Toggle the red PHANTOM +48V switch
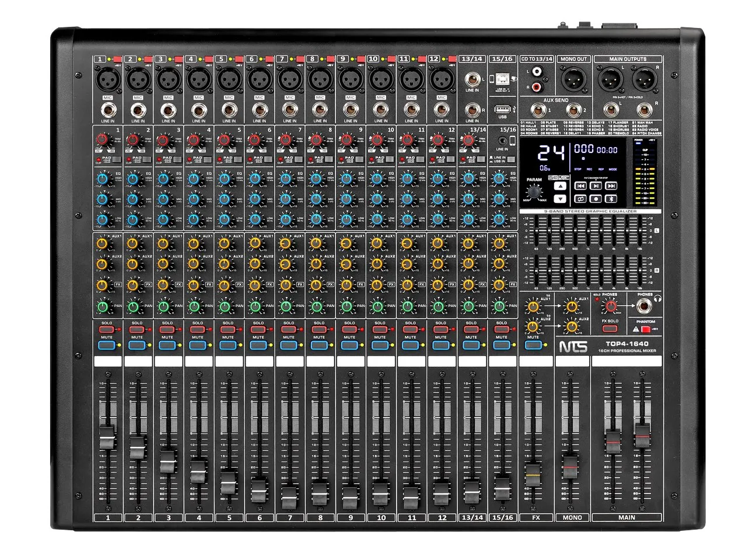 646,330
